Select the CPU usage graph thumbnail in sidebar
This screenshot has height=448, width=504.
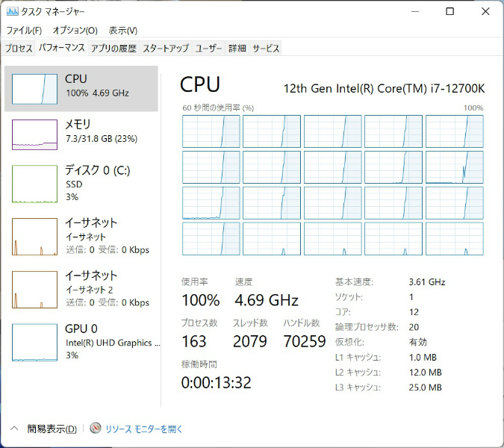click(x=34, y=88)
